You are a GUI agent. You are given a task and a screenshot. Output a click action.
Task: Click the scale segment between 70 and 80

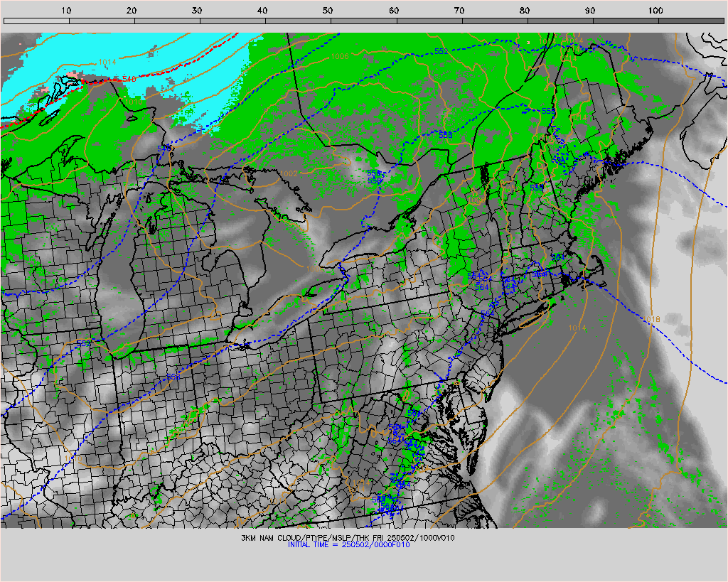pos(495,21)
